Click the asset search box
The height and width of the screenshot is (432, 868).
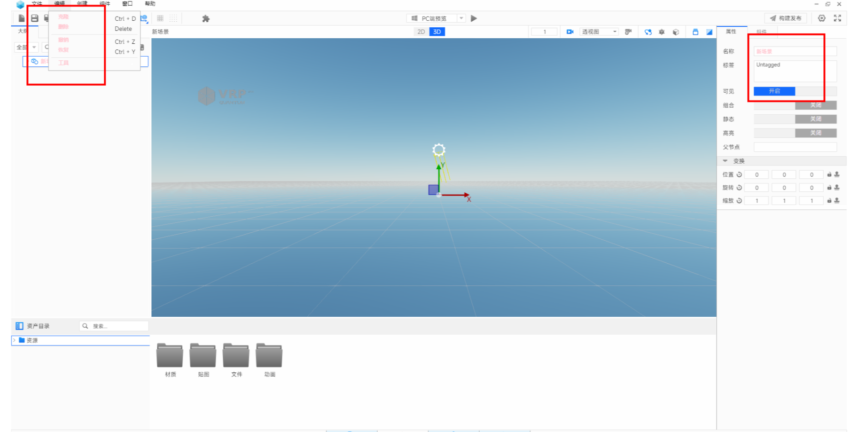pyautogui.click(x=114, y=326)
